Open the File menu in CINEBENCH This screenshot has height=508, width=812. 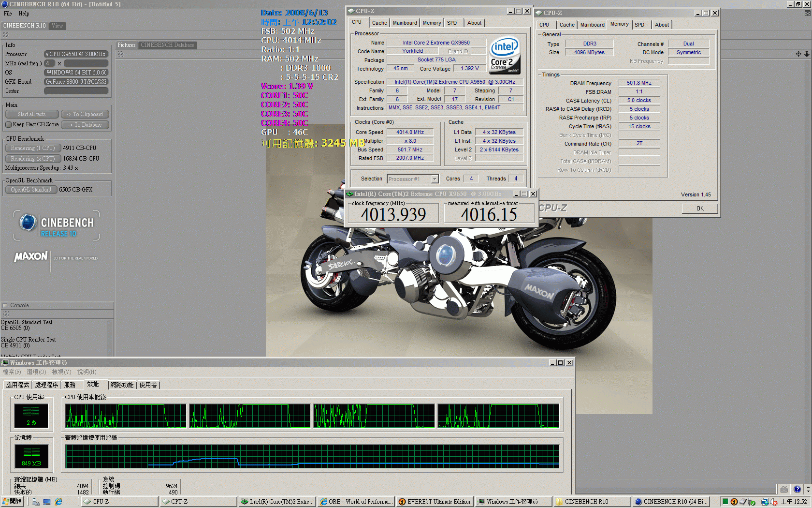(8, 14)
